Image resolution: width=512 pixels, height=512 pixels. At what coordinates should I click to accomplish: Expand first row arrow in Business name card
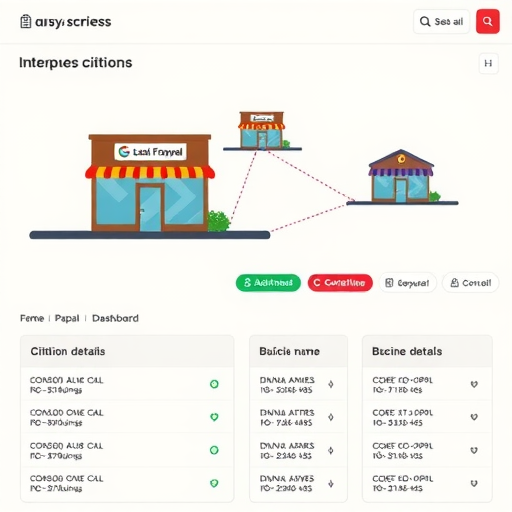coord(331,384)
